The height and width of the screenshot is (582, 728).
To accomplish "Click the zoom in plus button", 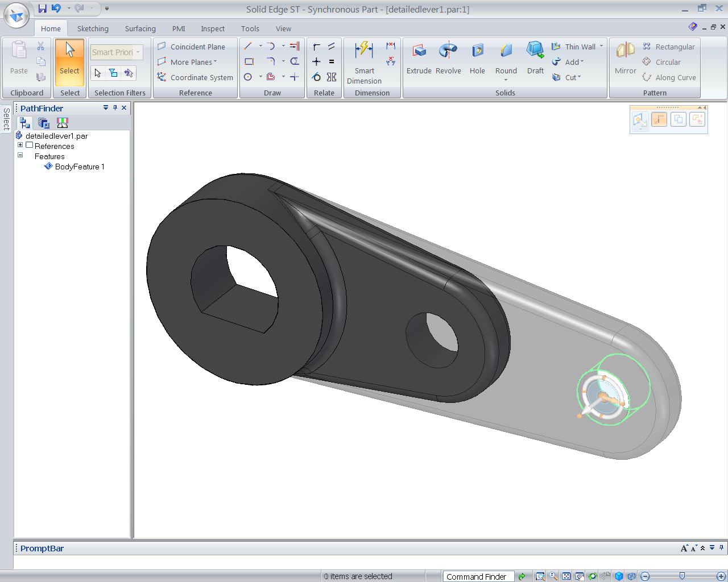I will coord(721,576).
